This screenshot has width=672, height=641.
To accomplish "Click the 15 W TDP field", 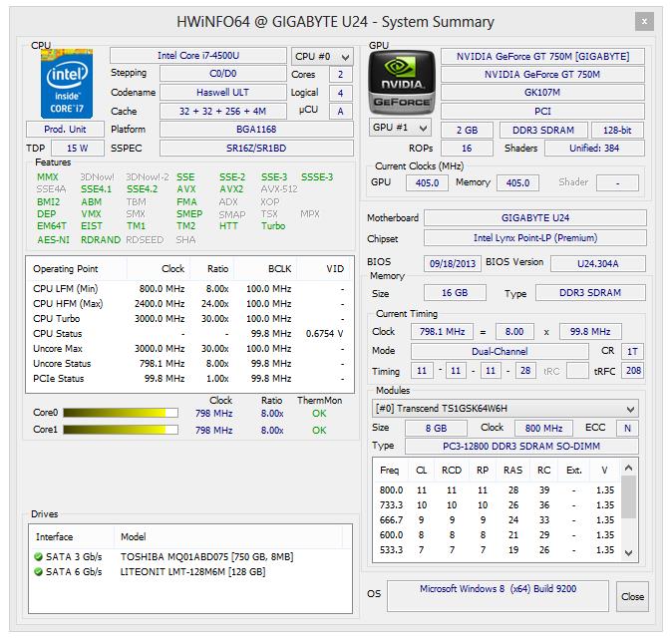I will click(x=78, y=149).
